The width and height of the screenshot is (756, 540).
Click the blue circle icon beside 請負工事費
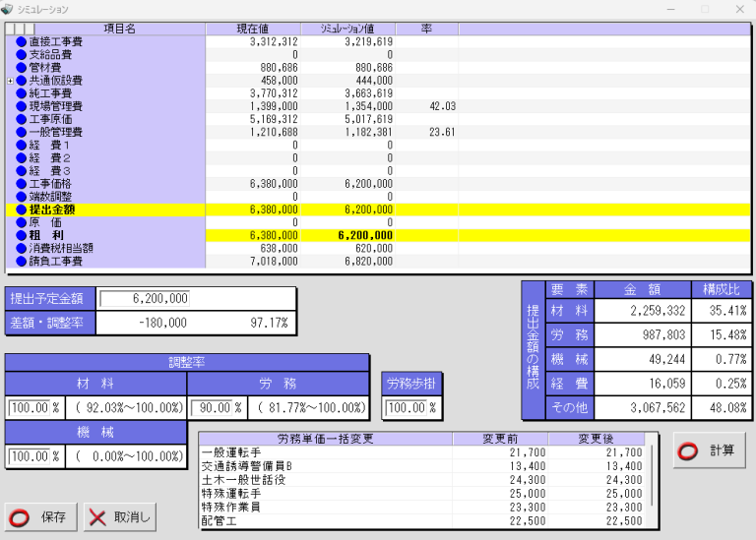tap(22, 262)
